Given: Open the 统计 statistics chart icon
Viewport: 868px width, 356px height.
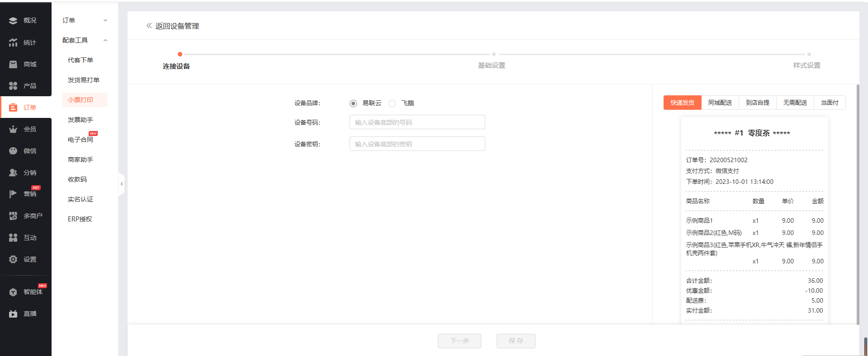Looking at the screenshot, I should [x=13, y=42].
